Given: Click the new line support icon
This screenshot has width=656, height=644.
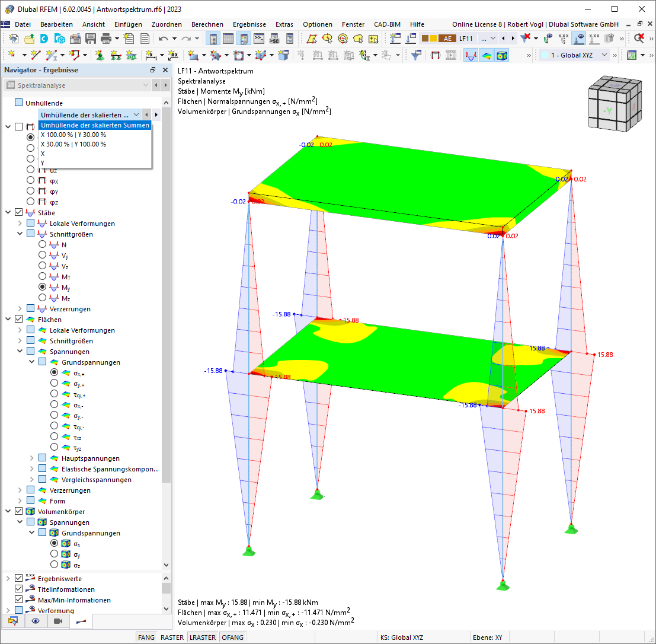Looking at the screenshot, I should coord(116,55).
